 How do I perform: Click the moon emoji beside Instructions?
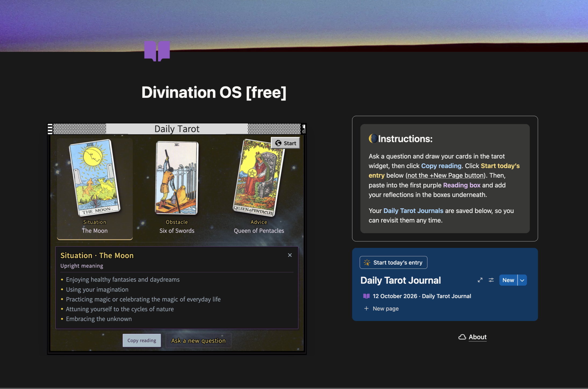click(373, 138)
